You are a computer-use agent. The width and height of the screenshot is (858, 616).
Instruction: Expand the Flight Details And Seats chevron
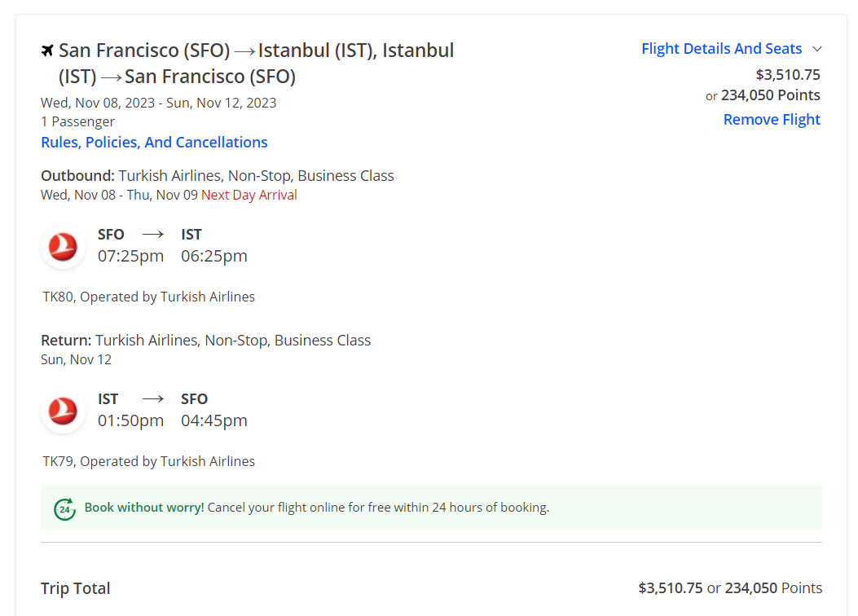[817, 49]
